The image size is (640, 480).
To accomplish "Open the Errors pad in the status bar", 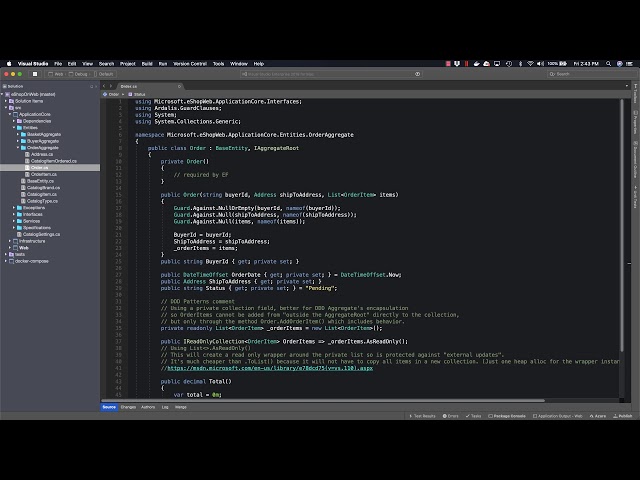I will tap(451, 416).
